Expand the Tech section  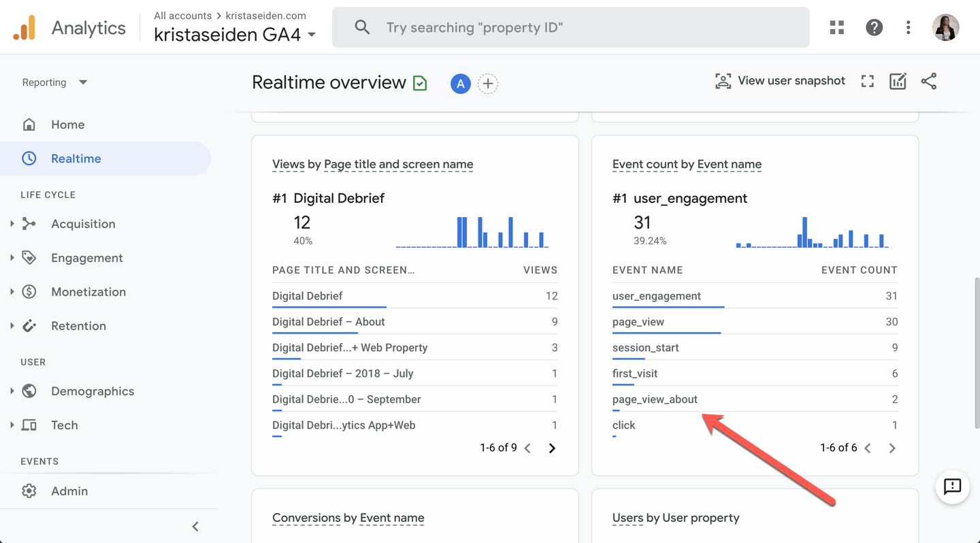[12, 425]
